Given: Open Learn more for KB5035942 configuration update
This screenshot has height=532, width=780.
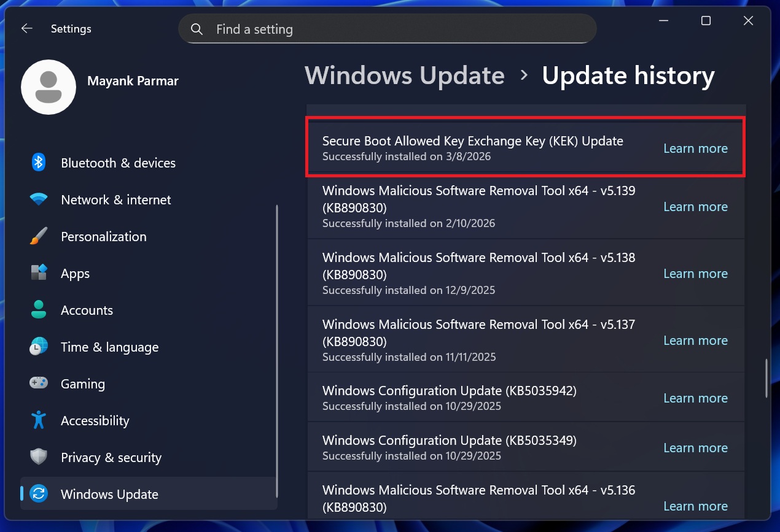Looking at the screenshot, I should pos(695,398).
